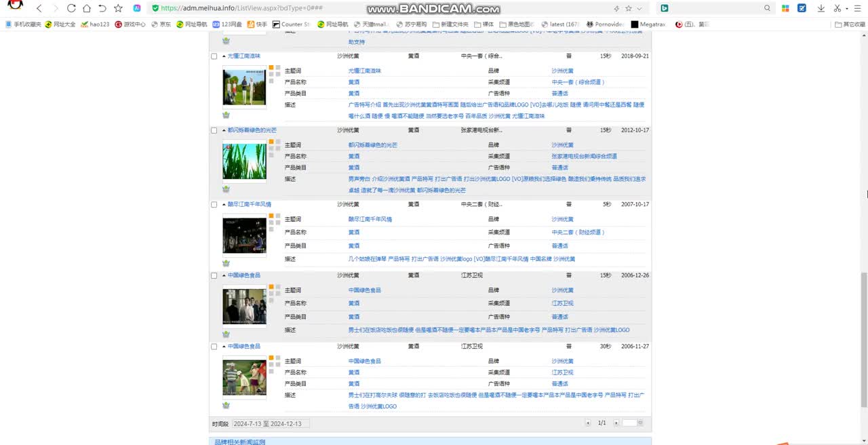868x445 pixels.
Task: Click basket icon under 2007-10-17 thumbnail
Action: pyautogui.click(x=226, y=263)
